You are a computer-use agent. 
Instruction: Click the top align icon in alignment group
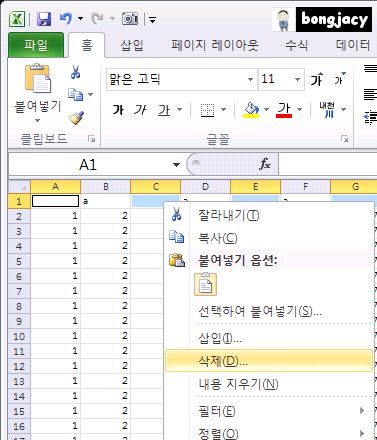click(370, 69)
